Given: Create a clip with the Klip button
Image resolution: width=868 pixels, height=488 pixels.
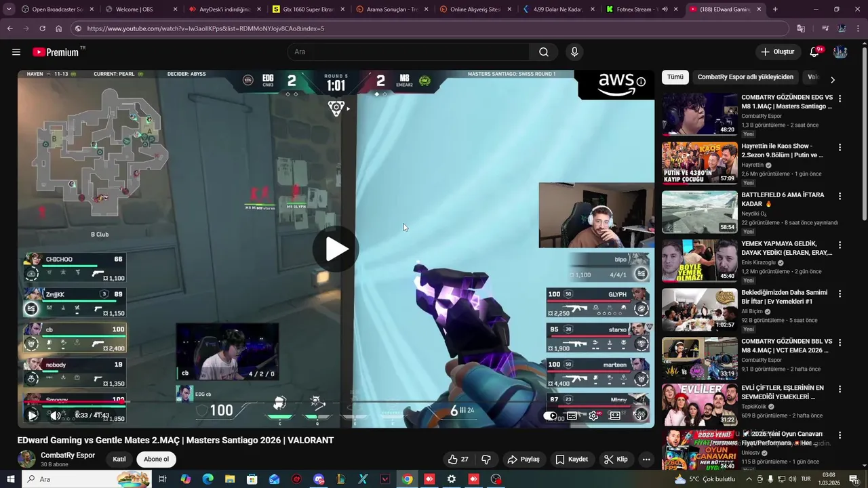Looking at the screenshot, I should 616,460.
